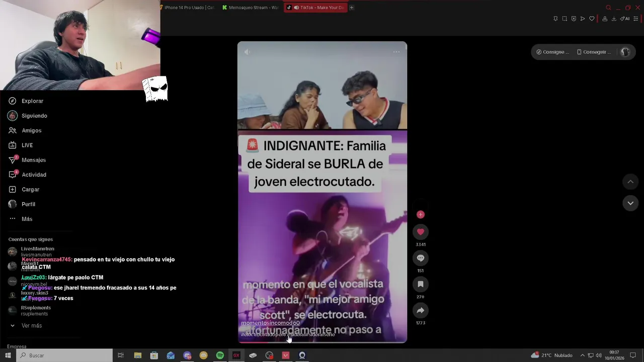Screen dimensions: 644x362
Task: Open Windows Start menu
Action: tap(8, 355)
